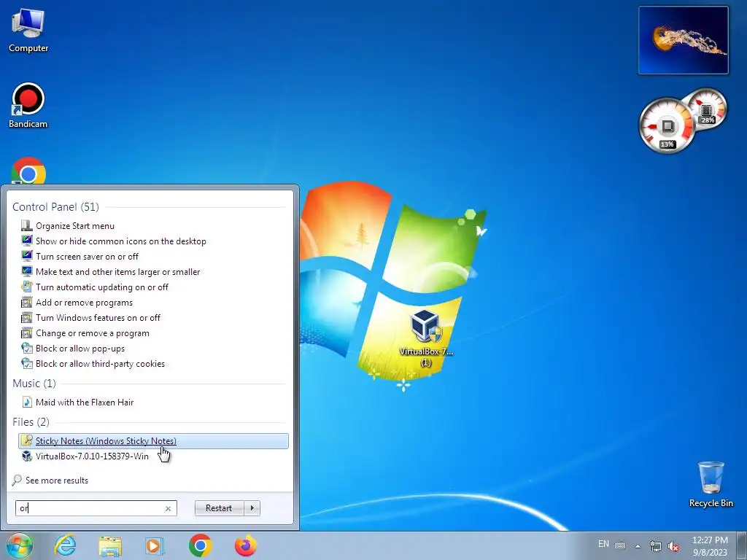Viewport: 747px width, 560px height.
Task: Click the Music (1) results header
Action: coord(34,384)
